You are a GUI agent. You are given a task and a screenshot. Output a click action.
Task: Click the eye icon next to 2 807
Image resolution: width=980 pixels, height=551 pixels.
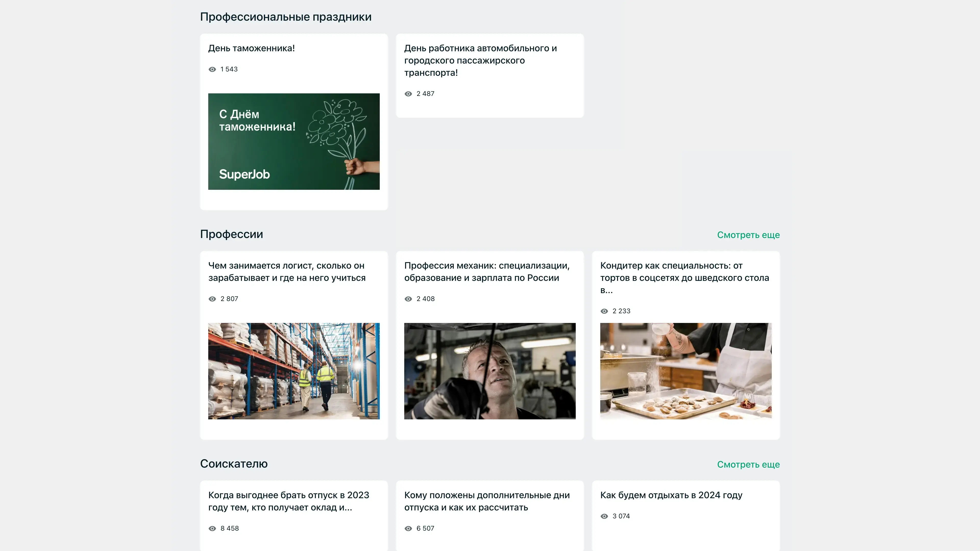click(212, 299)
